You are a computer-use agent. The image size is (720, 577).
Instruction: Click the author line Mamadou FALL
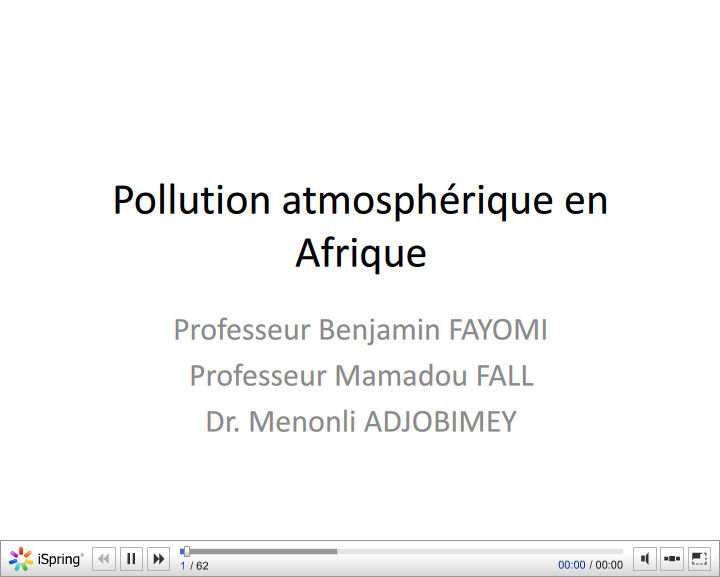[x=361, y=376]
